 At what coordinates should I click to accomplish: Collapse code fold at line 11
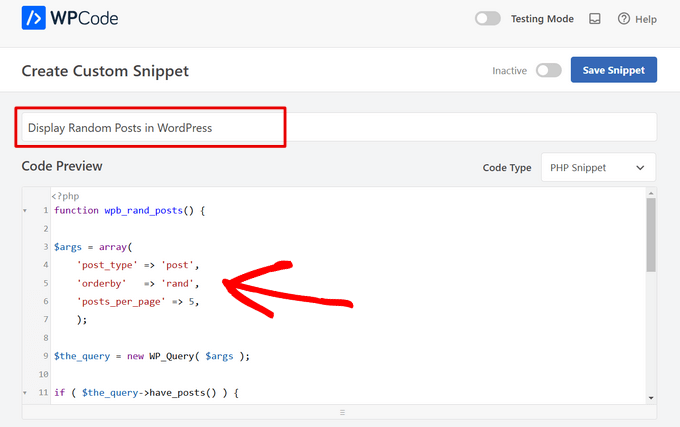(x=25, y=393)
